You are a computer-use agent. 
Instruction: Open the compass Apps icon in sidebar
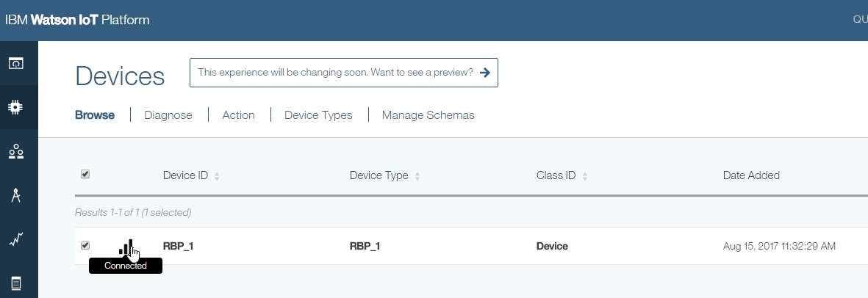tap(15, 195)
